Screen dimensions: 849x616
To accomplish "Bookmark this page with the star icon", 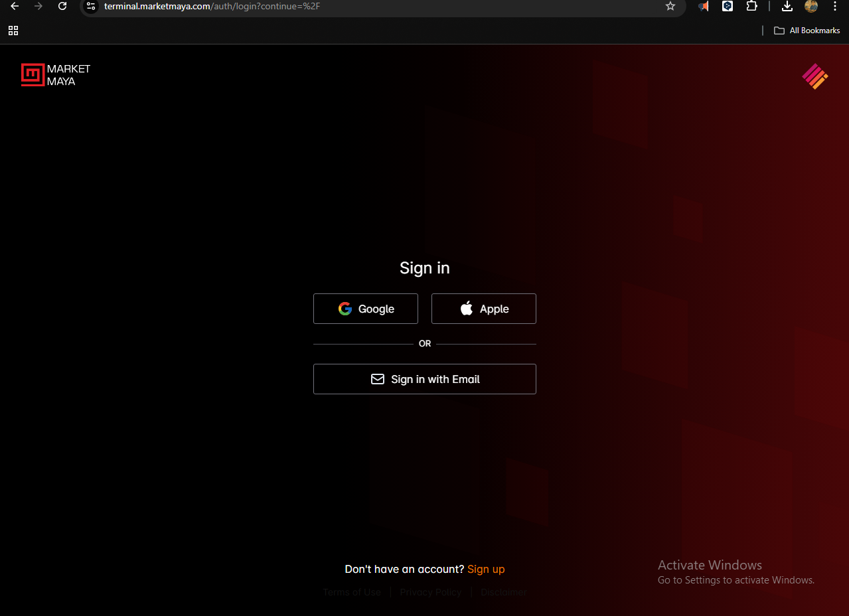I will [x=670, y=6].
